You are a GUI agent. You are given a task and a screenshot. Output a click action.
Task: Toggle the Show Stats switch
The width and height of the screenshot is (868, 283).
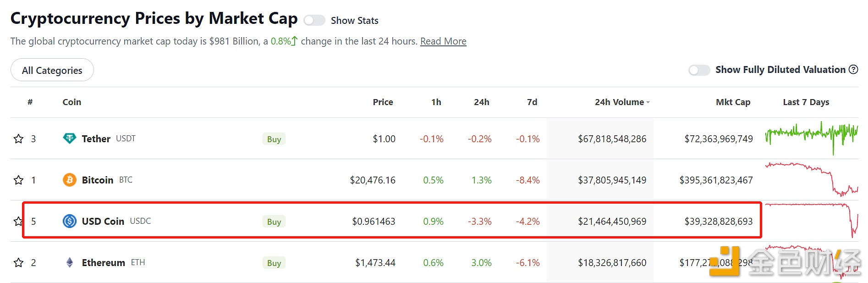(314, 20)
